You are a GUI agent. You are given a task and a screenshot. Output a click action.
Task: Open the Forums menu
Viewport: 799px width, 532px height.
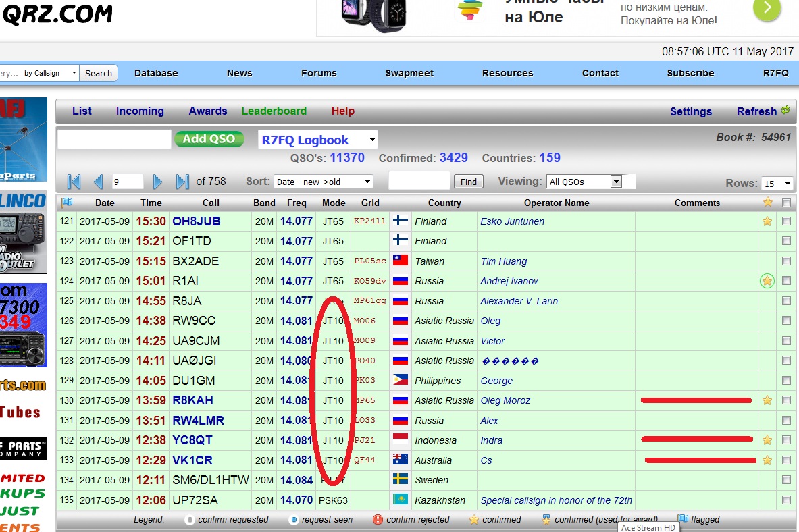319,73
